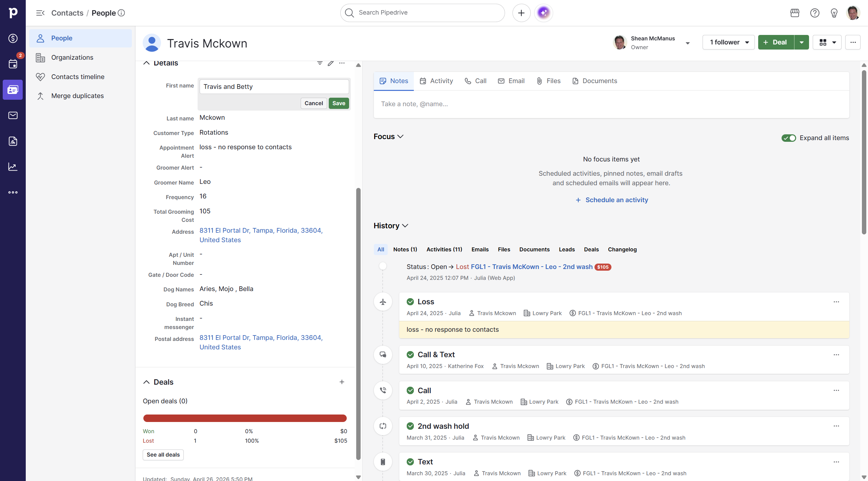Toggle the Expand all items switch
This screenshot has width=868, height=481.
[x=788, y=138]
